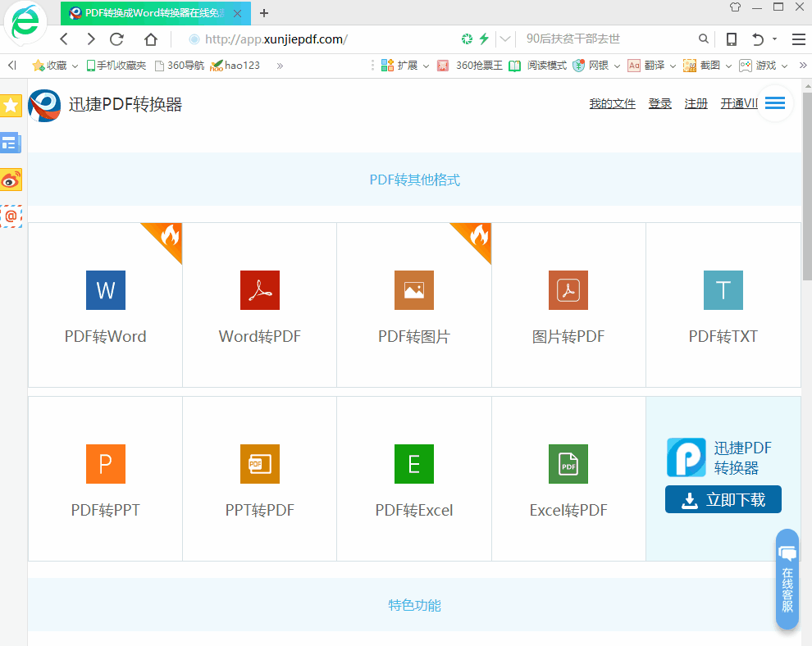Click the browser forward arrow
The height and width of the screenshot is (646, 812).
[x=90, y=39]
